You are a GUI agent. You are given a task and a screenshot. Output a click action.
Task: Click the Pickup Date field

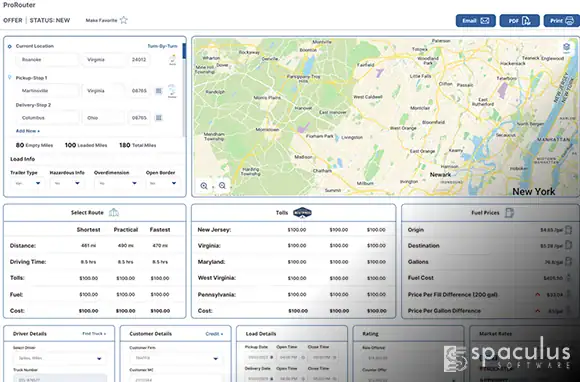(259, 357)
